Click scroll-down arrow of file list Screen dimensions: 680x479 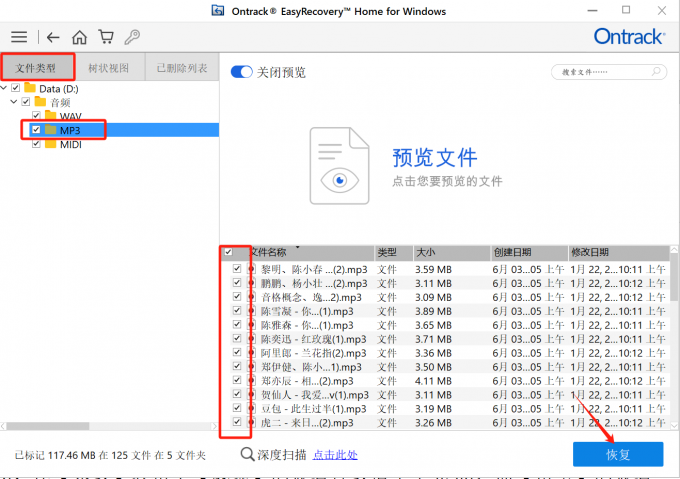(x=674, y=424)
